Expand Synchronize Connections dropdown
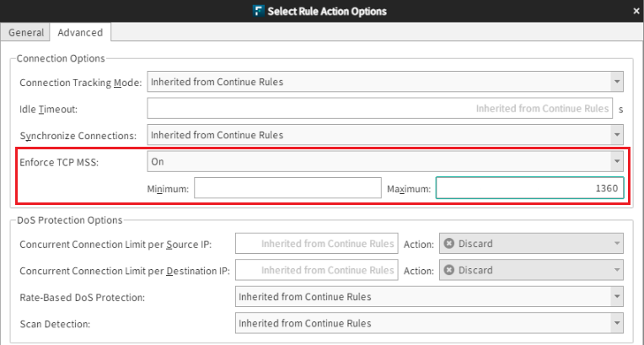This screenshot has width=644, height=345. click(x=384, y=135)
